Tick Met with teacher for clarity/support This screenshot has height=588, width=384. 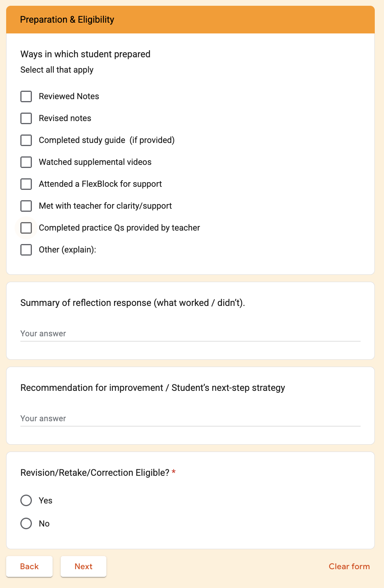click(26, 206)
